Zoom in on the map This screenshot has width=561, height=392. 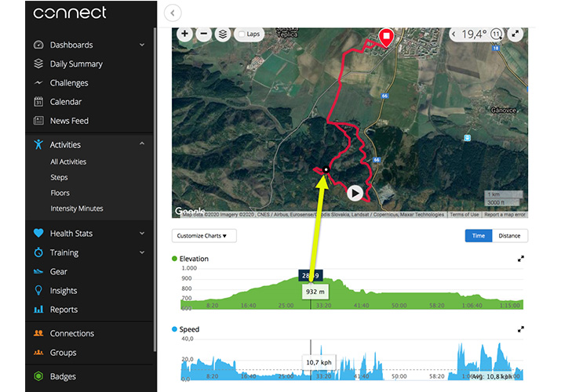pos(184,34)
